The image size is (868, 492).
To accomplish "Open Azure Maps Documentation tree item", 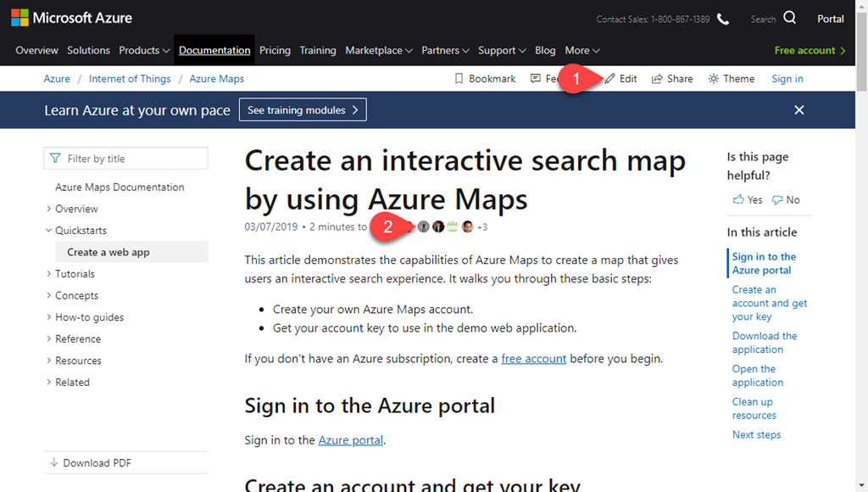I will [x=120, y=187].
